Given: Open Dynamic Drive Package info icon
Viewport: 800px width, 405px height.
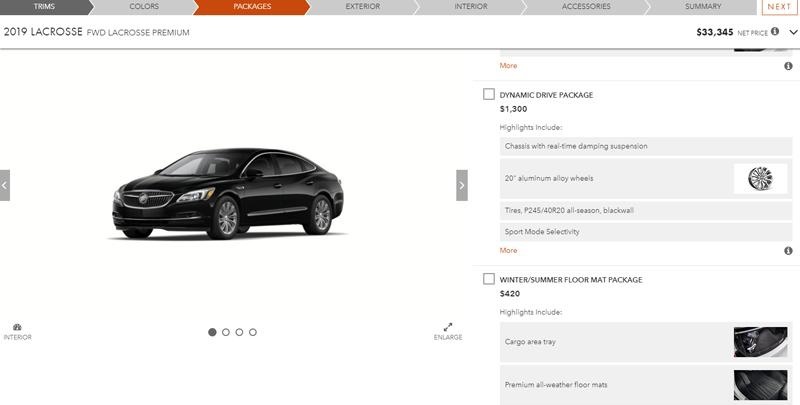Looking at the screenshot, I should (788, 250).
